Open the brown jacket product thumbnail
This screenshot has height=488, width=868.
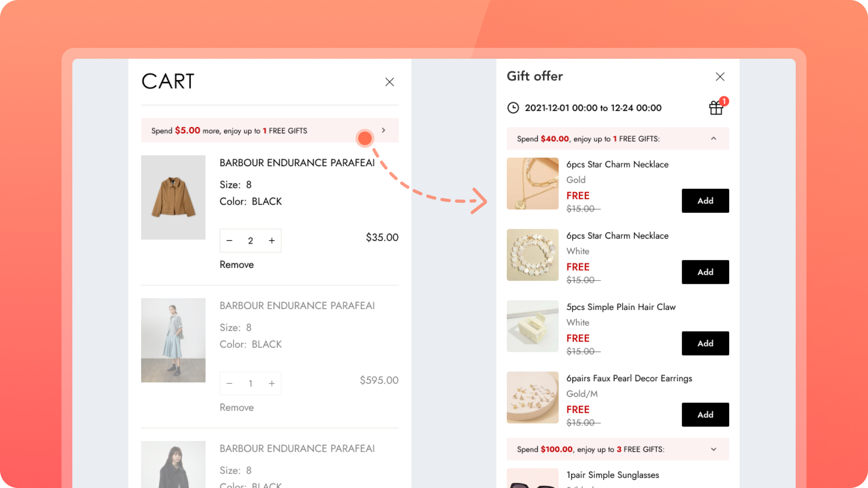pos(173,197)
